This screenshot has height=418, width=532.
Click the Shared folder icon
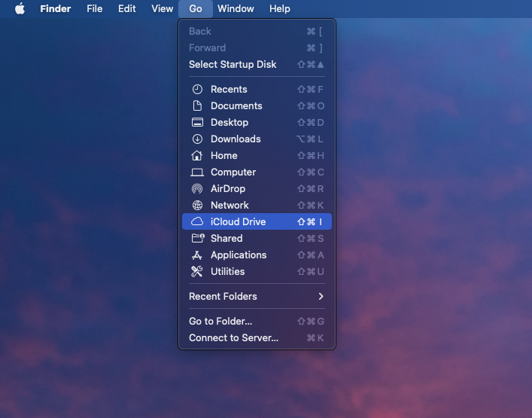(x=198, y=238)
